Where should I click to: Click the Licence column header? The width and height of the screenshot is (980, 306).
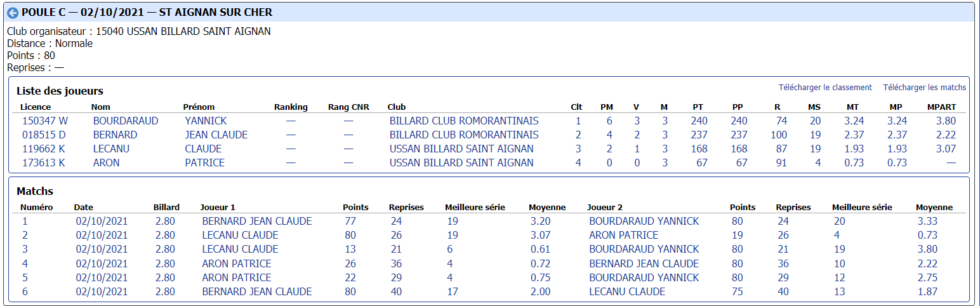point(36,107)
